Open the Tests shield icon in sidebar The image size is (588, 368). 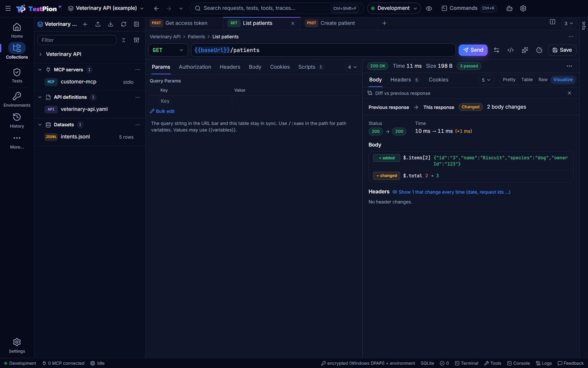coord(17,76)
